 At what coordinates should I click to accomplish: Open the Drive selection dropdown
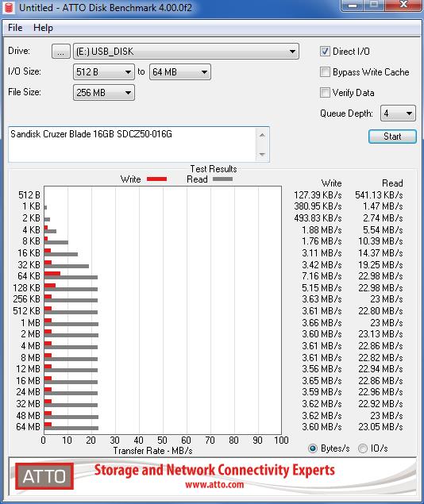186,52
